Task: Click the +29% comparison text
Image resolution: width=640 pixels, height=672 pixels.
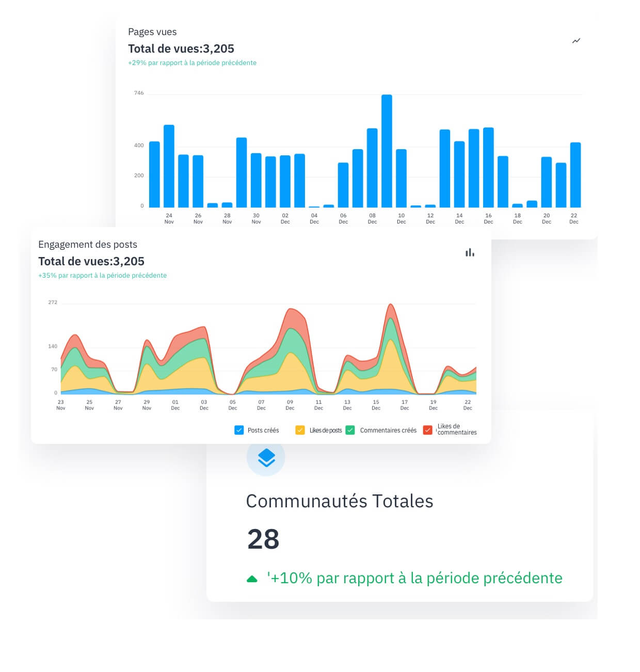Action: click(192, 63)
